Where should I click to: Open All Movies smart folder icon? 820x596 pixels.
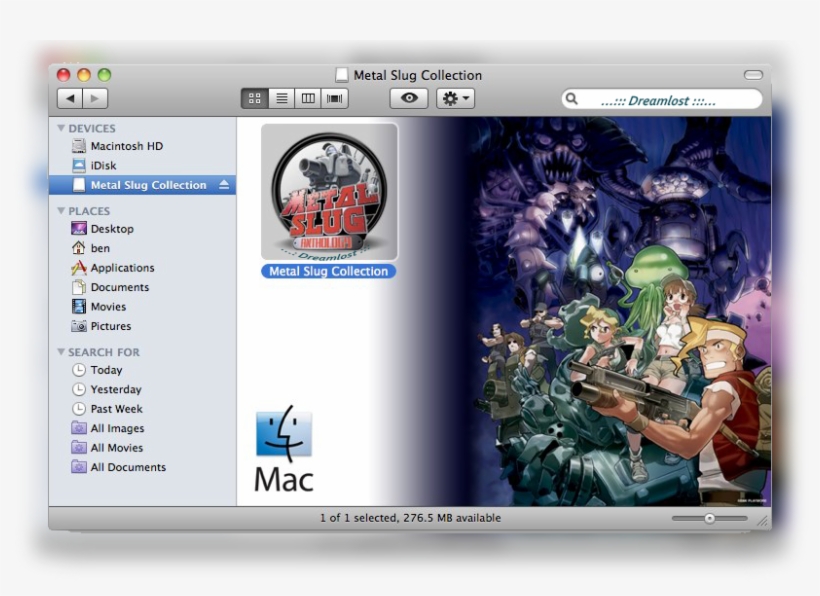click(78, 448)
